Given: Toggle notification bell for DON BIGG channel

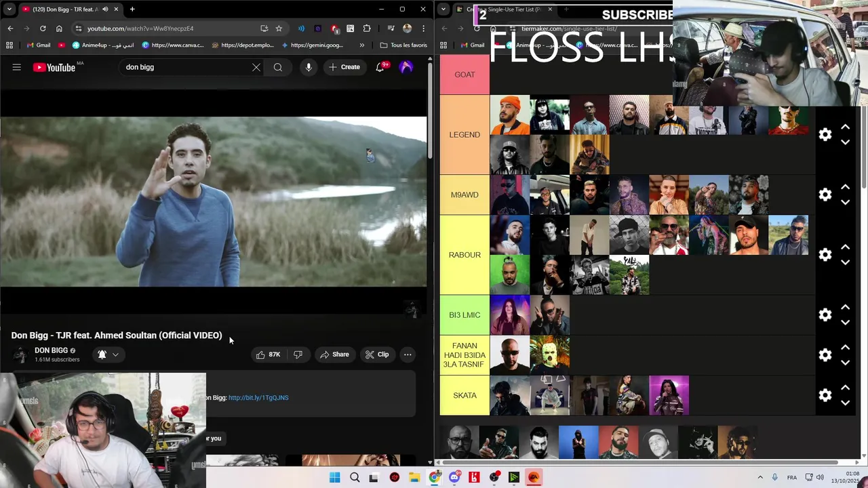Looking at the screenshot, I should 102,354.
